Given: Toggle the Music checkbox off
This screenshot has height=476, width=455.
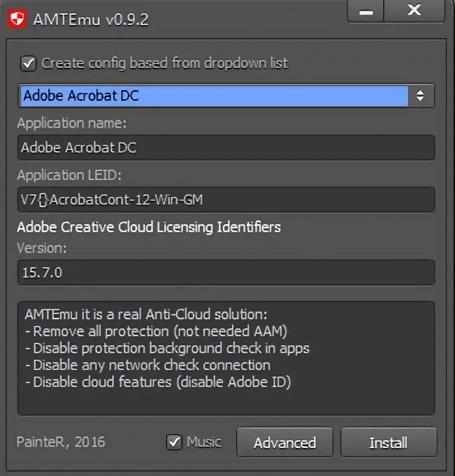Looking at the screenshot, I should tap(174, 442).
